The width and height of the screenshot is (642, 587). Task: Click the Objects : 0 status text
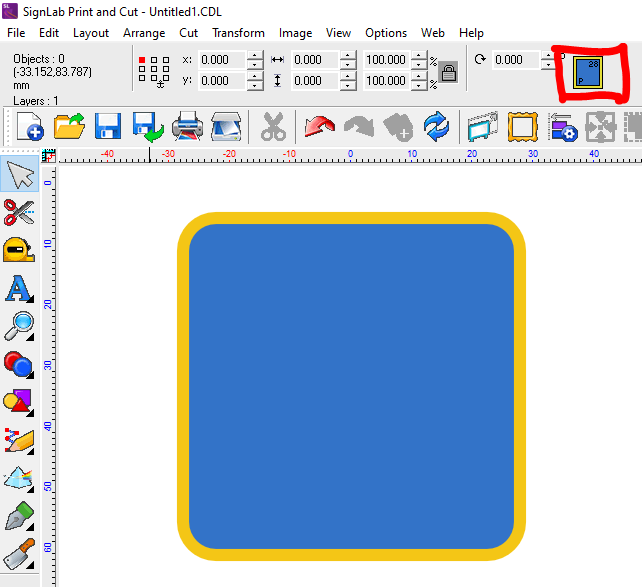click(x=38, y=59)
